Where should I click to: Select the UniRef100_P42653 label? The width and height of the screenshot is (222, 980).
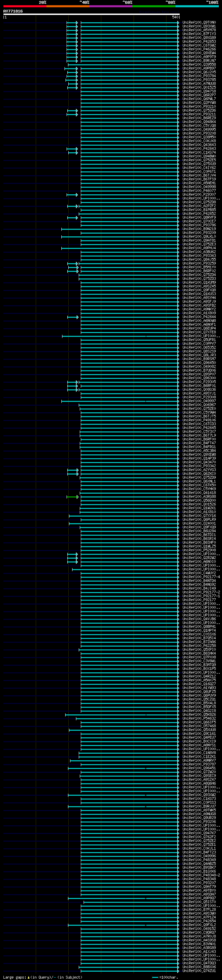(199, 41)
